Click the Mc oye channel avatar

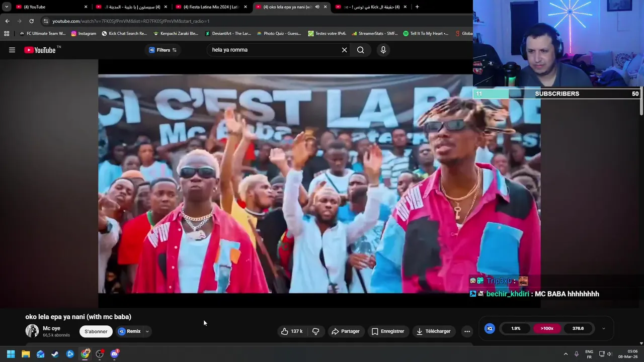(x=32, y=331)
